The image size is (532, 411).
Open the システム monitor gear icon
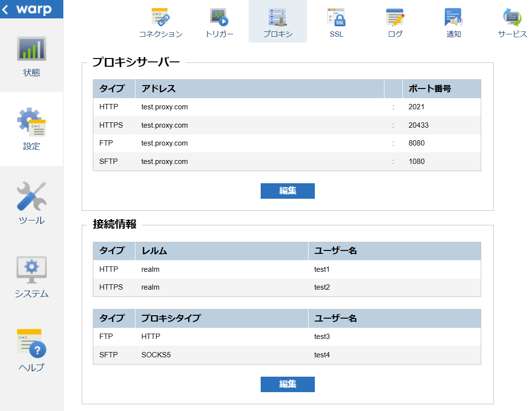click(x=31, y=270)
